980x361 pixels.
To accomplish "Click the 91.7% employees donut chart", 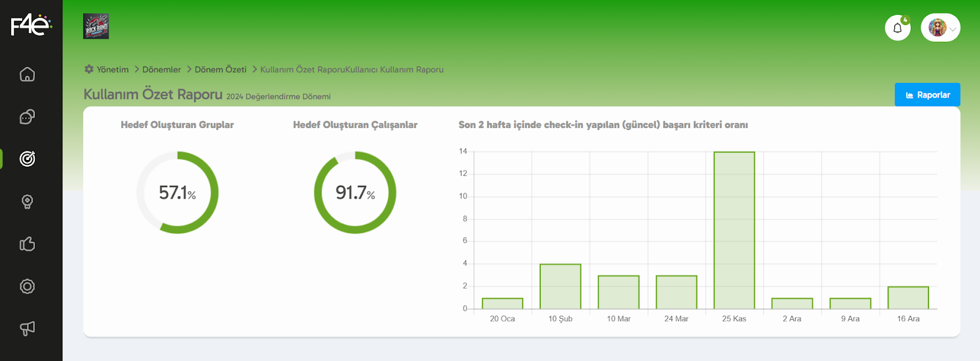I will click(355, 192).
